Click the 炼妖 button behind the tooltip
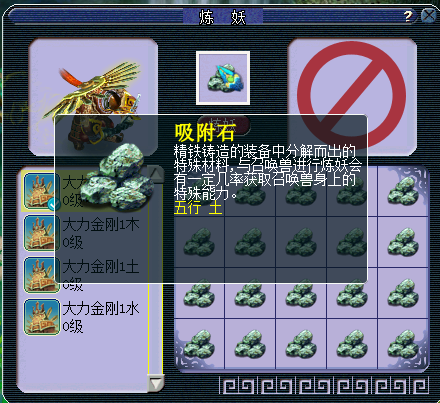The image size is (440, 403). coord(223,125)
